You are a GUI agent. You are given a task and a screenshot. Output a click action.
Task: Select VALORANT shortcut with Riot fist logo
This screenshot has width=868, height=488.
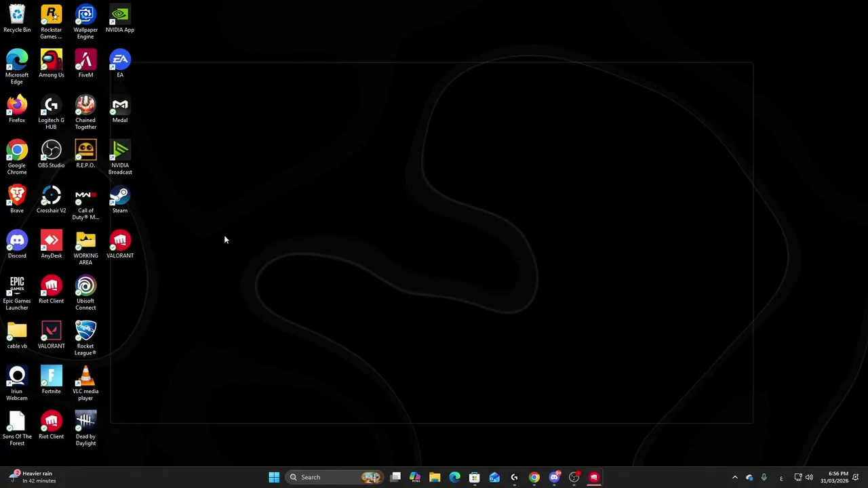(120, 245)
